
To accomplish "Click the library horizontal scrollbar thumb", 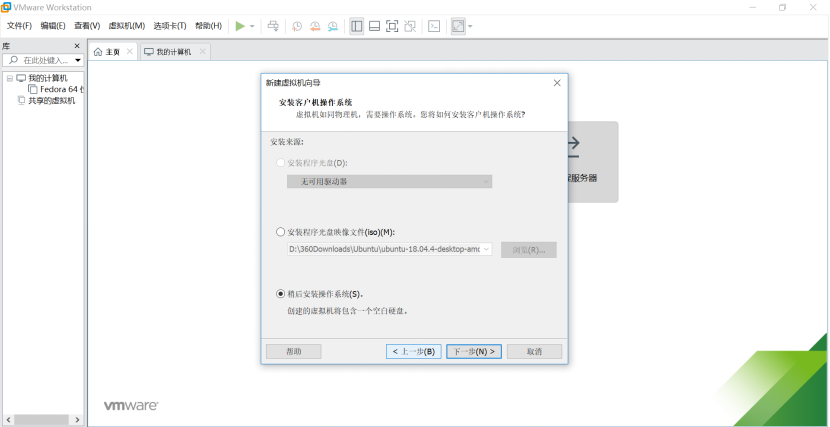I will pos(41,420).
